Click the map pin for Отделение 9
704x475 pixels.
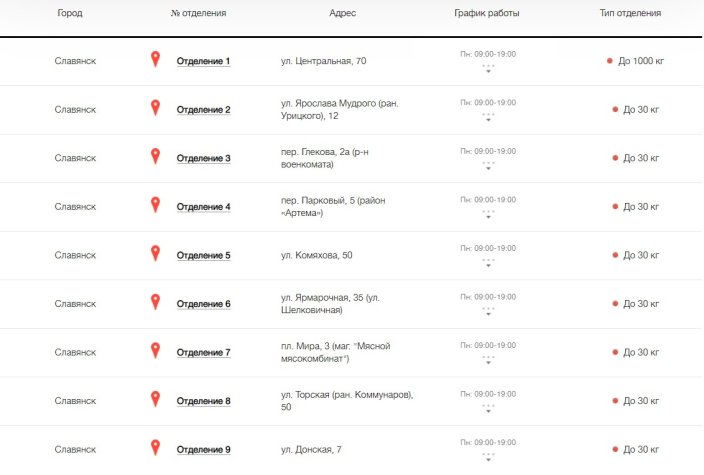pyautogui.click(x=155, y=448)
